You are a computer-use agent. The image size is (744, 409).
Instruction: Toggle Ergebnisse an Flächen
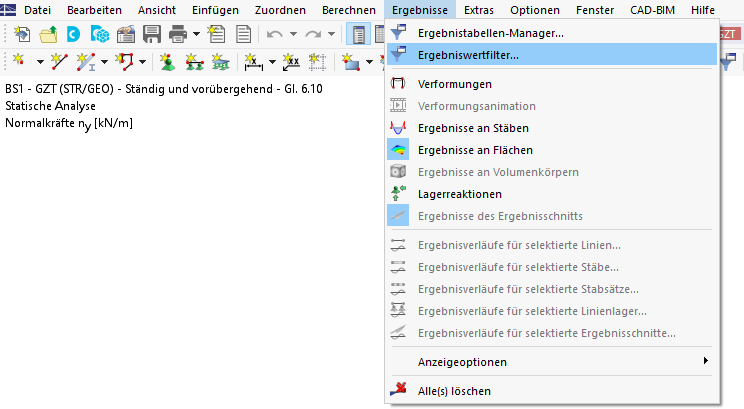pyautogui.click(x=552, y=150)
